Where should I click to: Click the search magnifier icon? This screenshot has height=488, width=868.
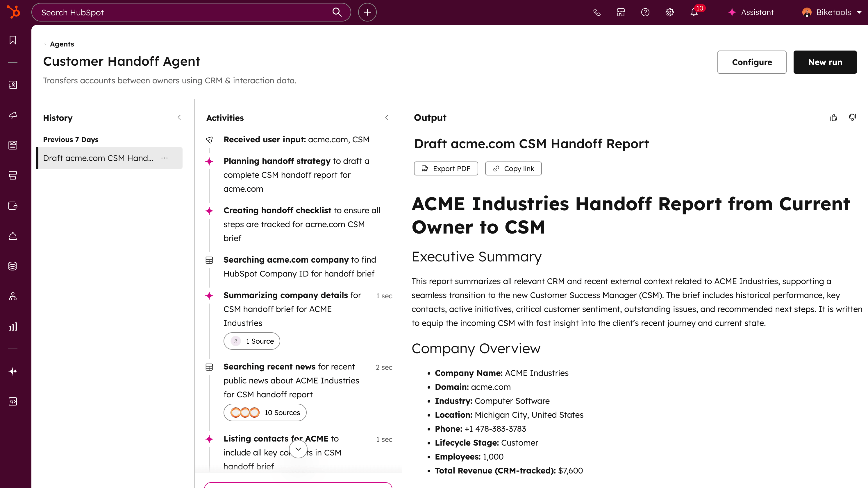[x=337, y=12]
